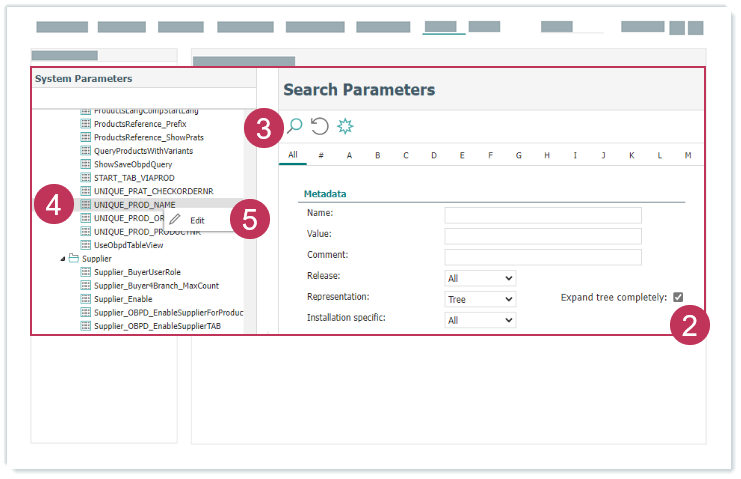Click into the Comment input field
Viewport: 741px width, 479px height.
542,257
